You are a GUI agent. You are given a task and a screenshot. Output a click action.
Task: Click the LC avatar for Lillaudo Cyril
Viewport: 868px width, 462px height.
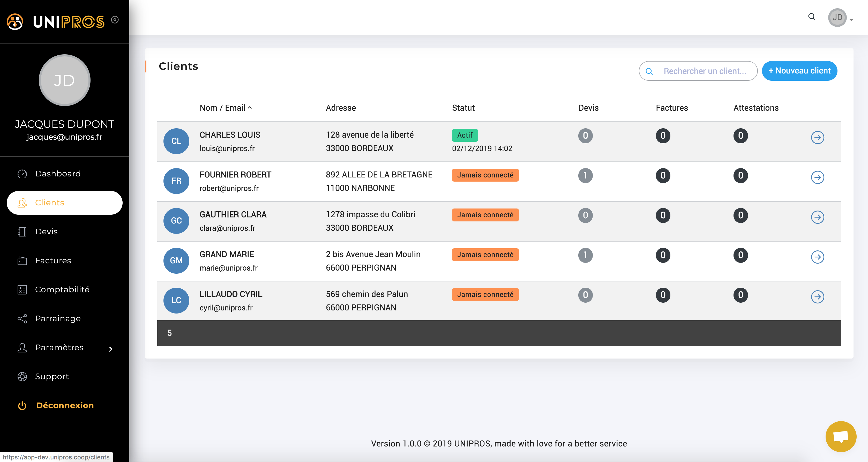176,300
